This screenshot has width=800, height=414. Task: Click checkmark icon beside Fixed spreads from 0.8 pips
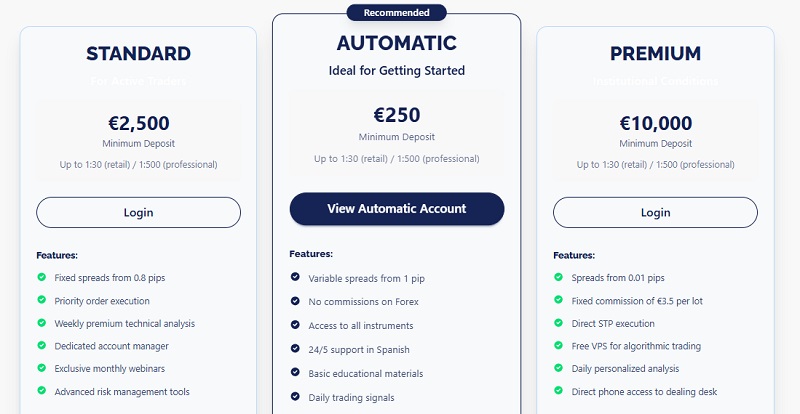coord(42,277)
